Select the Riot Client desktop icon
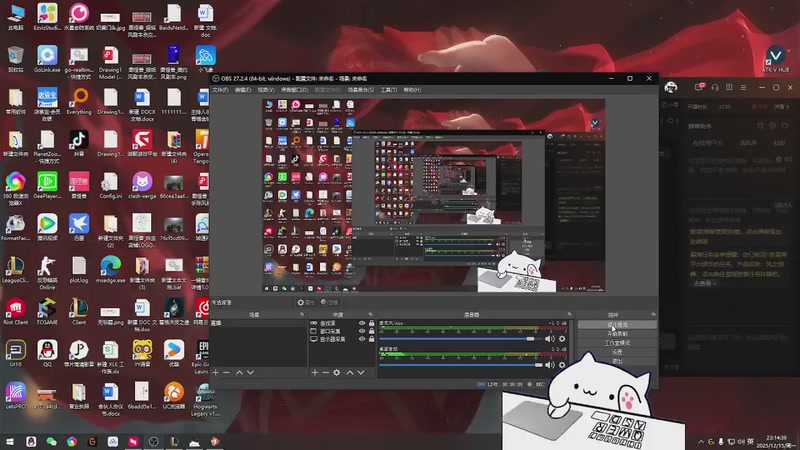Image resolution: width=800 pixels, height=450 pixels. (15, 312)
